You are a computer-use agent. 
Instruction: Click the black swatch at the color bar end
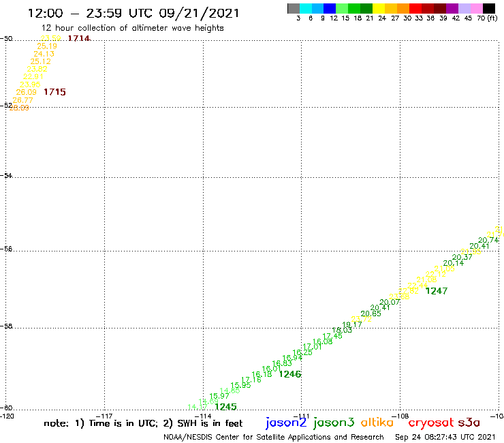point(488,8)
